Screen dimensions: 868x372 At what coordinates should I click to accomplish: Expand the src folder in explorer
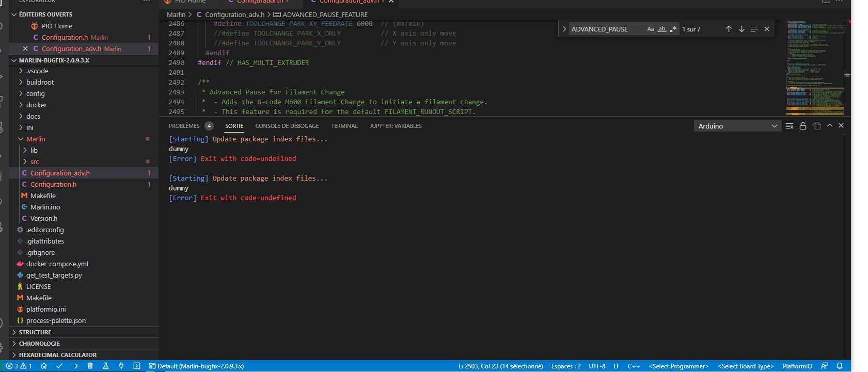click(34, 161)
